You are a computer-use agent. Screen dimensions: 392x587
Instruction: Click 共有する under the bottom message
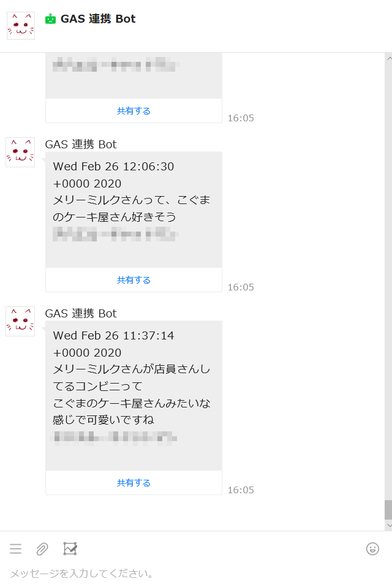tap(133, 482)
